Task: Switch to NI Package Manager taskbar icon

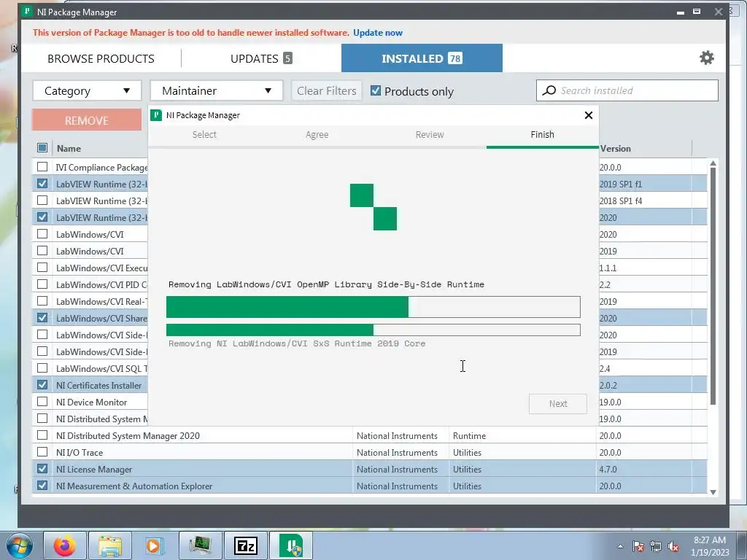Action: point(291,545)
